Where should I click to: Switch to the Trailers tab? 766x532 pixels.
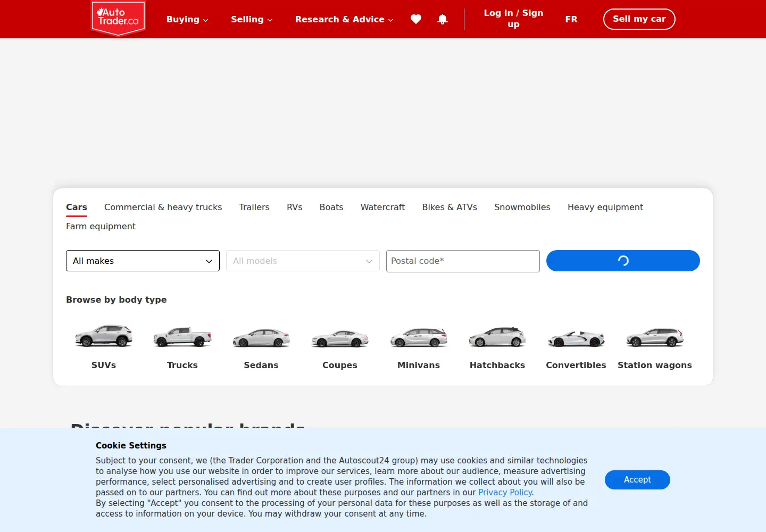[x=254, y=207]
